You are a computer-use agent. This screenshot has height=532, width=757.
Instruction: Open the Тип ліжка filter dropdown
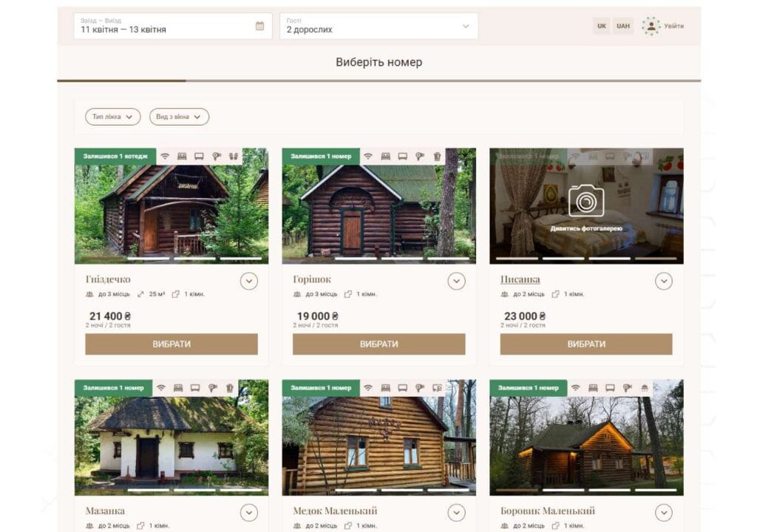point(112,117)
